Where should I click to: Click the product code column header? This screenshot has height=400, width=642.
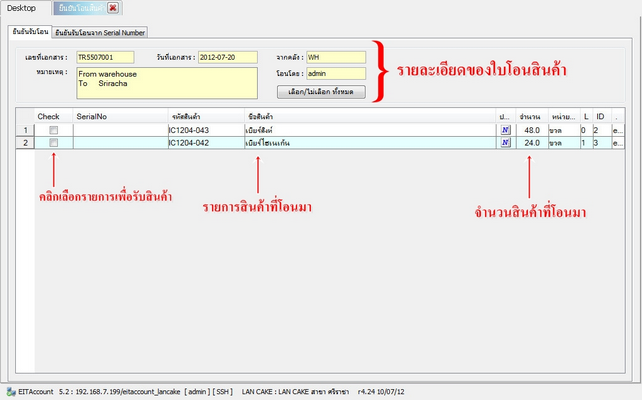206,117
